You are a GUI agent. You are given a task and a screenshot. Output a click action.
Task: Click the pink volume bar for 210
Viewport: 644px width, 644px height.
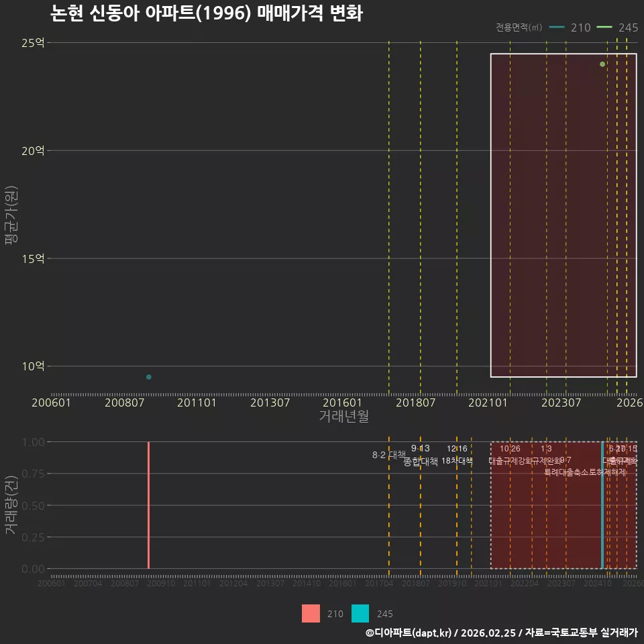149,505
